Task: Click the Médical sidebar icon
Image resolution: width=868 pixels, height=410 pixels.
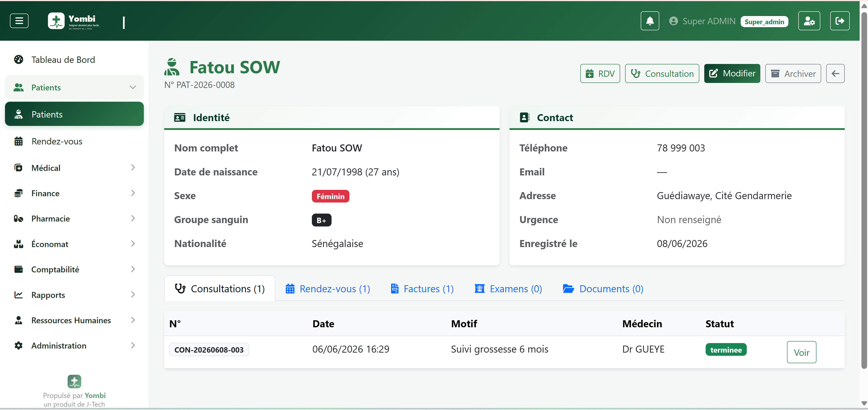Action: (x=19, y=168)
